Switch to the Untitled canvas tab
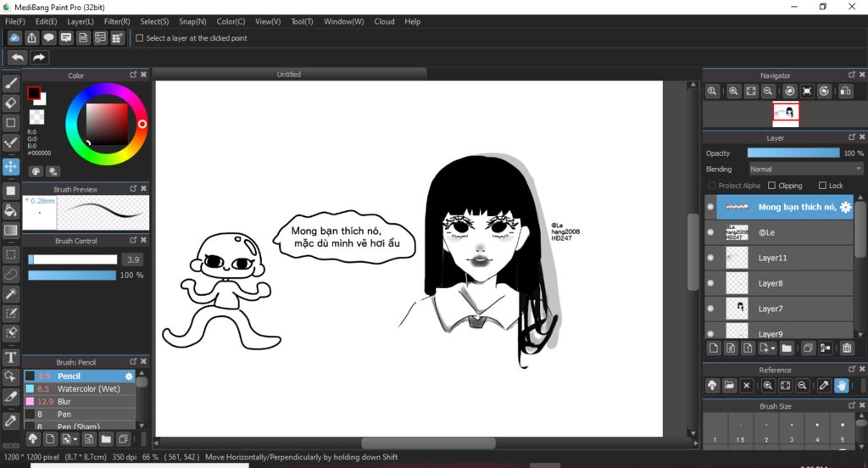The height and width of the screenshot is (468, 868). click(289, 75)
